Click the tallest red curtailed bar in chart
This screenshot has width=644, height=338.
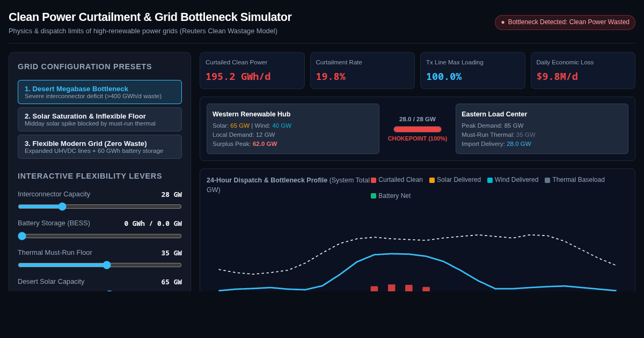pos(391,288)
